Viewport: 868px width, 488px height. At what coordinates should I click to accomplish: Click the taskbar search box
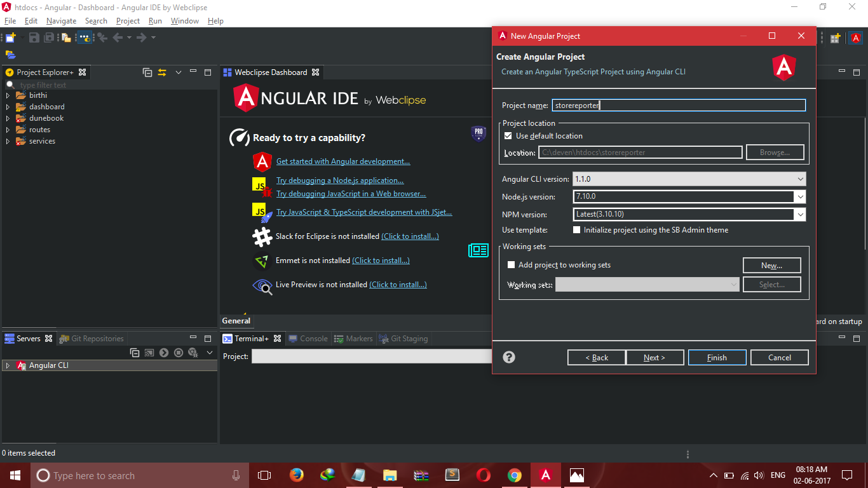point(140,475)
